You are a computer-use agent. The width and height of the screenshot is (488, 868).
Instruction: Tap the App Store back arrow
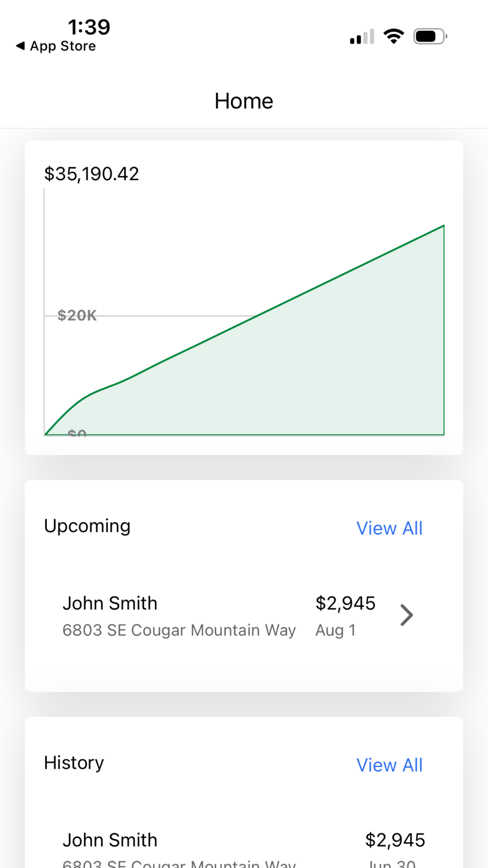pos(20,46)
